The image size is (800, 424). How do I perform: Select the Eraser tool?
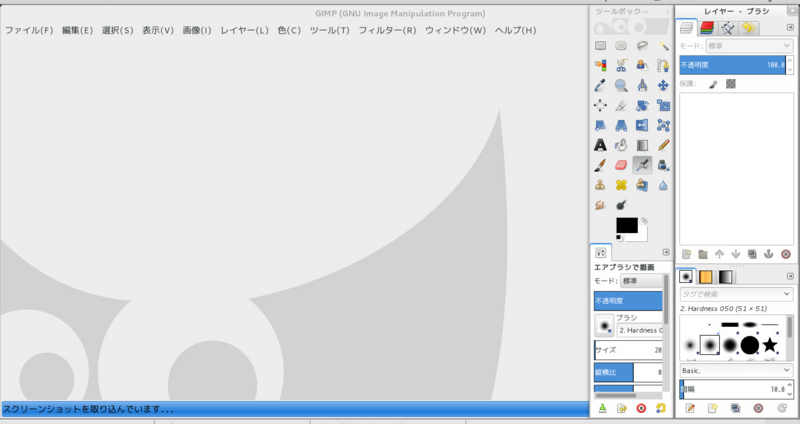click(621, 165)
